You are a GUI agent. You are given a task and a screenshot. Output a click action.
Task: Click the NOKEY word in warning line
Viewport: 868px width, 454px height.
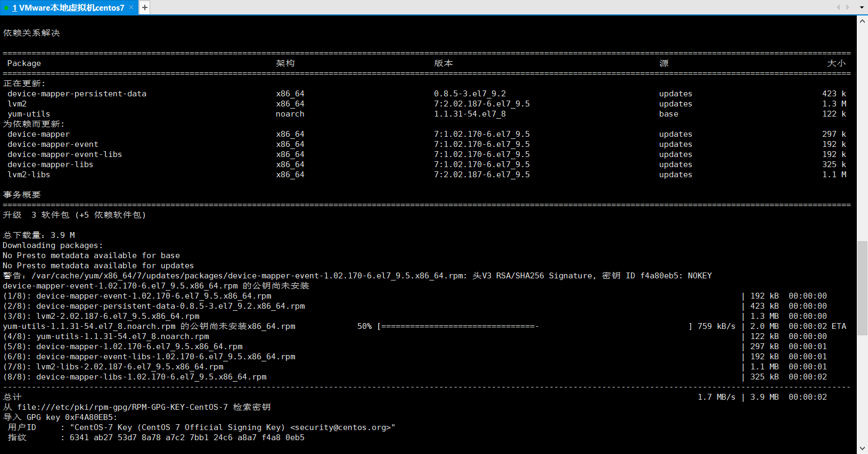pyautogui.click(x=700, y=276)
